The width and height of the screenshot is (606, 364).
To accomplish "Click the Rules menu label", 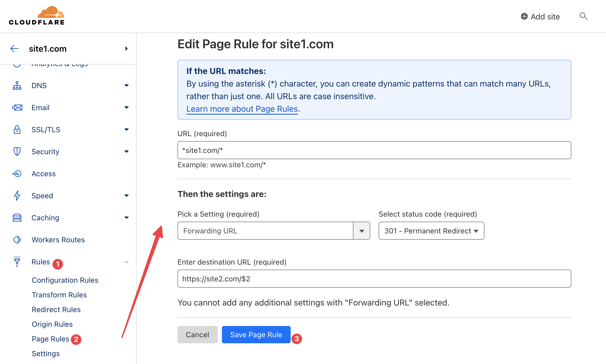I will pos(41,262).
